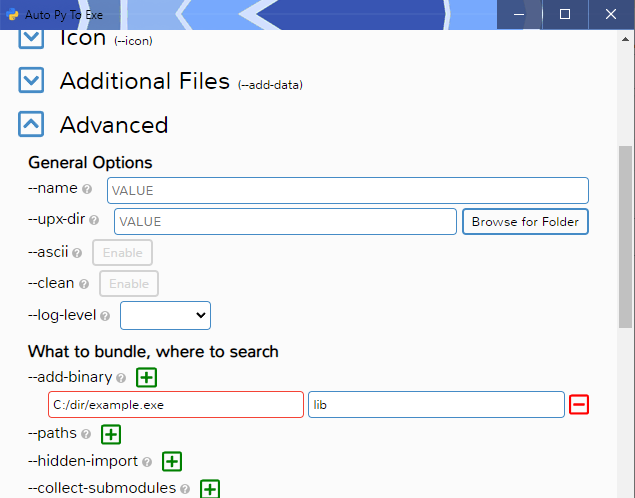
Task: Add a new --collect-submodules entry
Action: click(210, 489)
